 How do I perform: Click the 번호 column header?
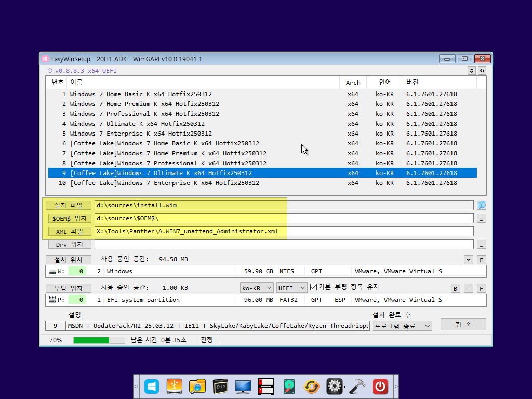(x=57, y=83)
